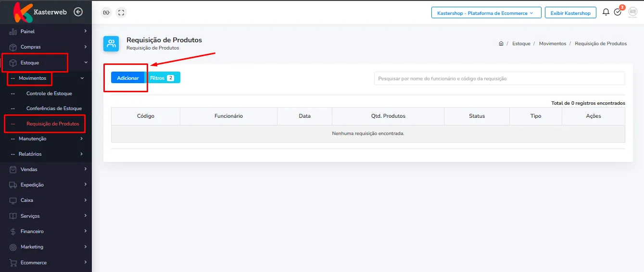Expand the Financeiro menu chevron
The width and height of the screenshot is (644, 272).
(85, 231)
